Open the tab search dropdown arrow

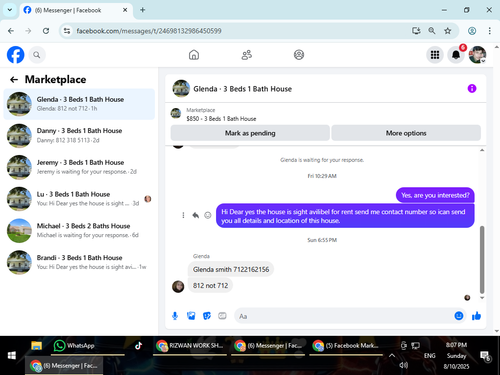(x=10, y=10)
